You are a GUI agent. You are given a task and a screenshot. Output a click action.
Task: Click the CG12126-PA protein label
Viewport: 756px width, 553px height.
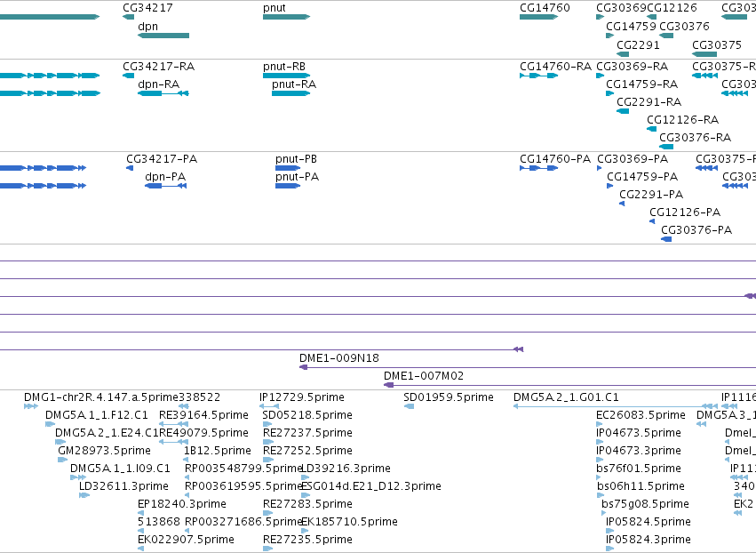pyautogui.click(x=685, y=212)
